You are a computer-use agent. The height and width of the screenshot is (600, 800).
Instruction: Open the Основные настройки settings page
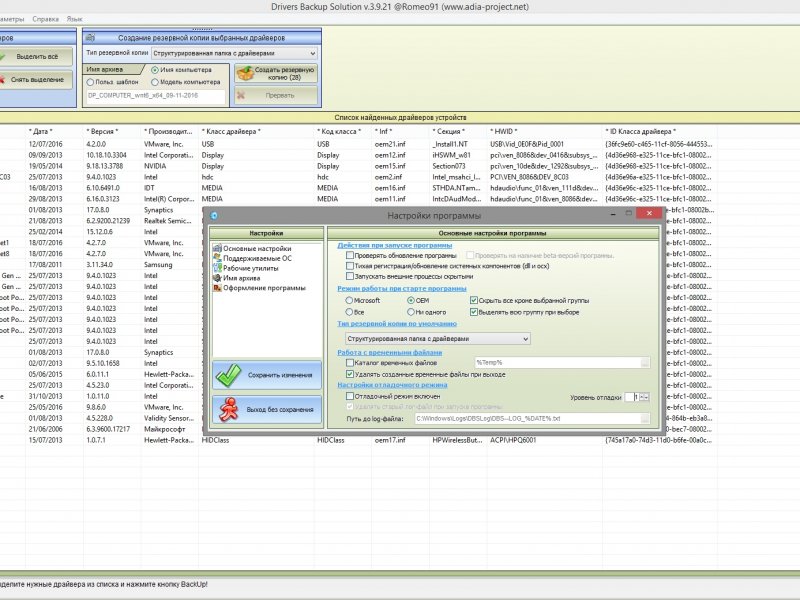(257, 248)
